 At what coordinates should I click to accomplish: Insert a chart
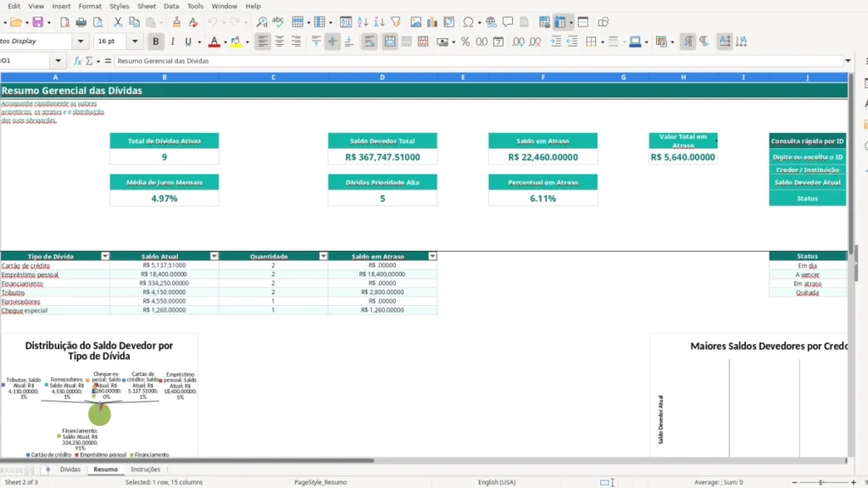coord(431,22)
